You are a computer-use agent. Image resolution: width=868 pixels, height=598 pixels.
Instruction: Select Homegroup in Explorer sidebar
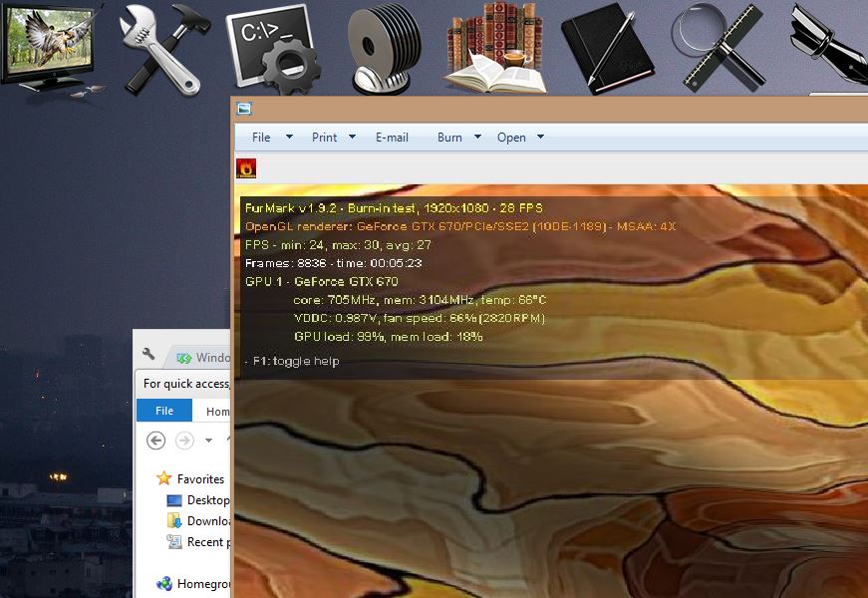(203, 584)
